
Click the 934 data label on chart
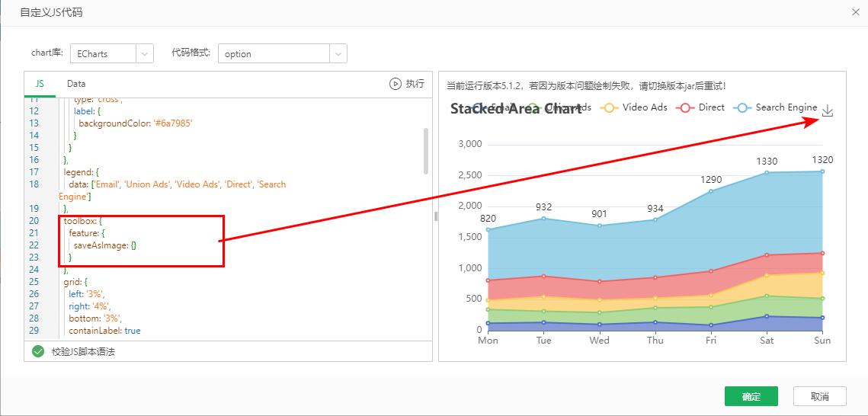click(655, 209)
